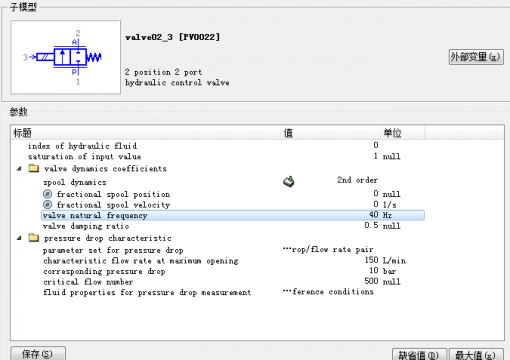Click the 单位 column header
The height and width of the screenshot is (360, 510).
[x=402, y=133]
